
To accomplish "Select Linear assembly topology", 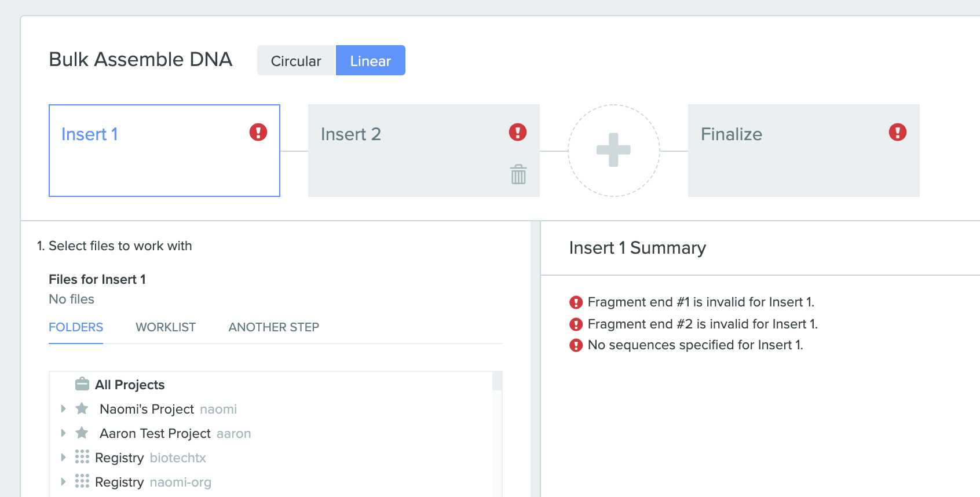I will 371,60.
